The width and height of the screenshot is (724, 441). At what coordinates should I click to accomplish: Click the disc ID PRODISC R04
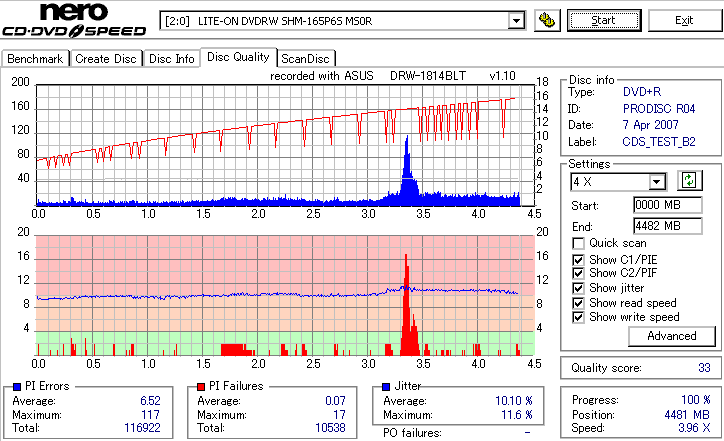[x=659, y=109]
